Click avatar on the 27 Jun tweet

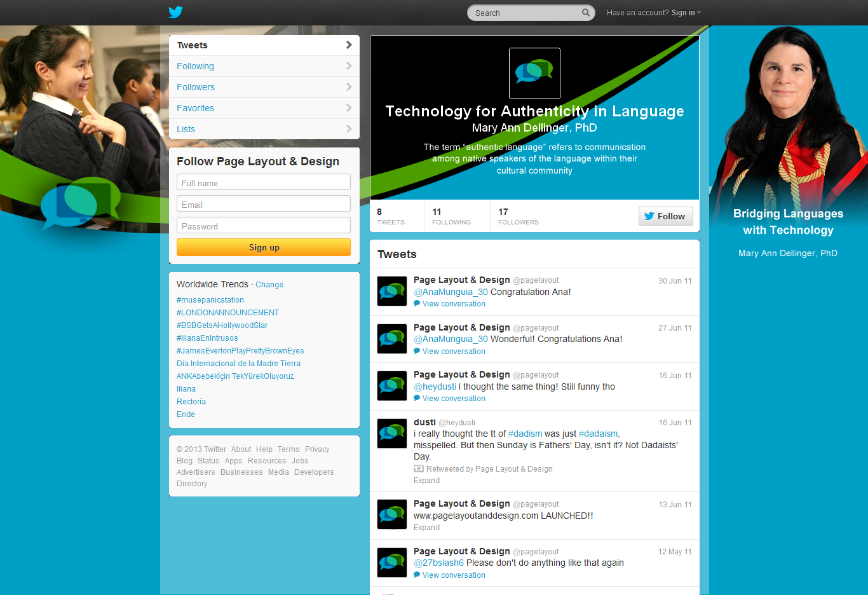[392, 339]
